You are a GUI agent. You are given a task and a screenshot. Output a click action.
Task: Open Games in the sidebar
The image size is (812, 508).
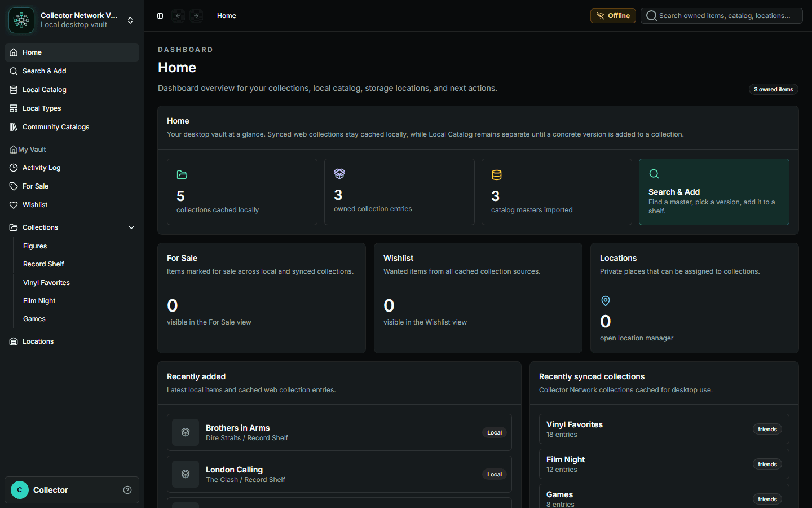coord(34,319)
